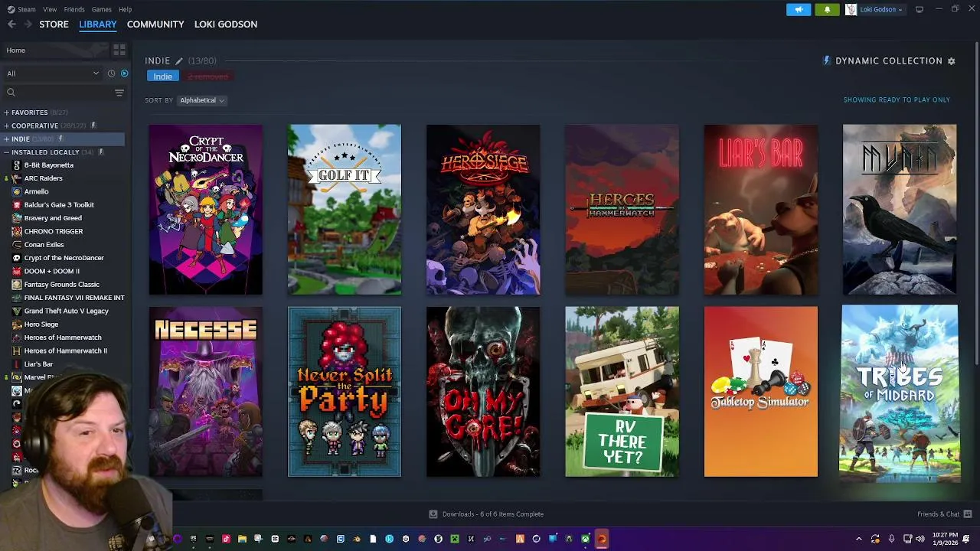The image size is (980, 551).
Task: Go forward with the right arrow
Action: [28, 24]
